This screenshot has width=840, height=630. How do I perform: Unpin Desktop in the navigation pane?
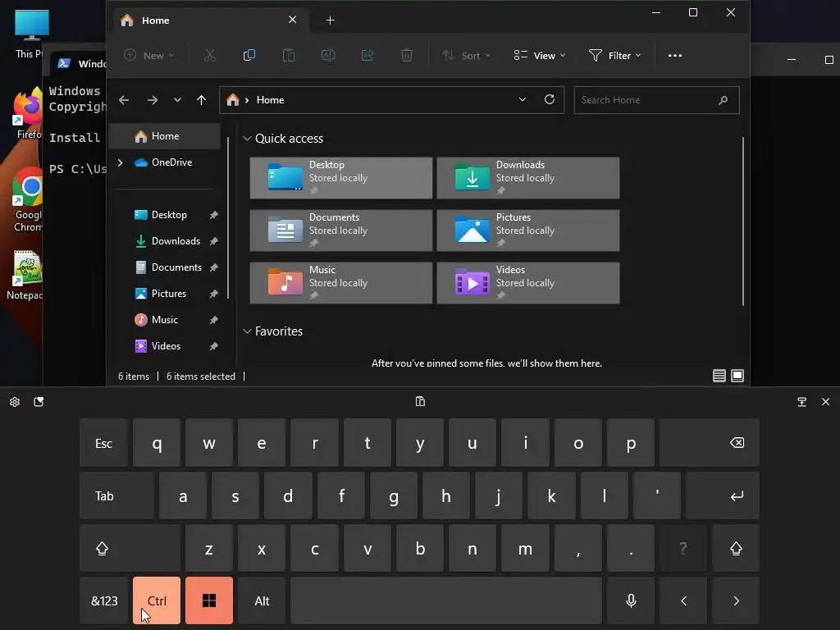coord(214,215)
